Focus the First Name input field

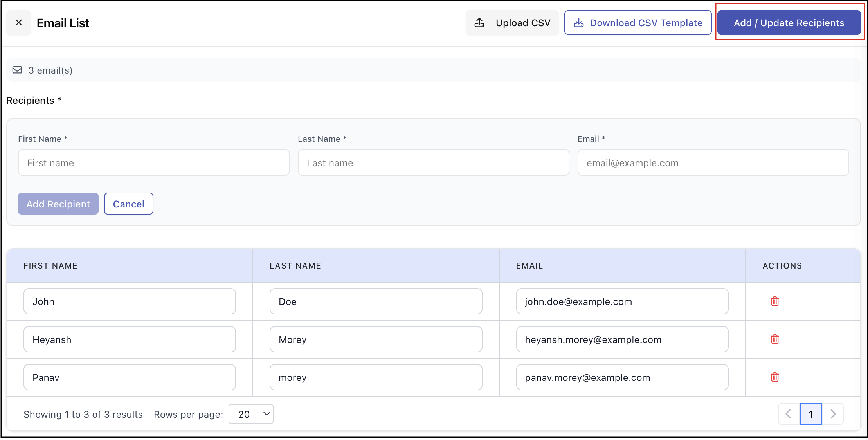[153, 163]
